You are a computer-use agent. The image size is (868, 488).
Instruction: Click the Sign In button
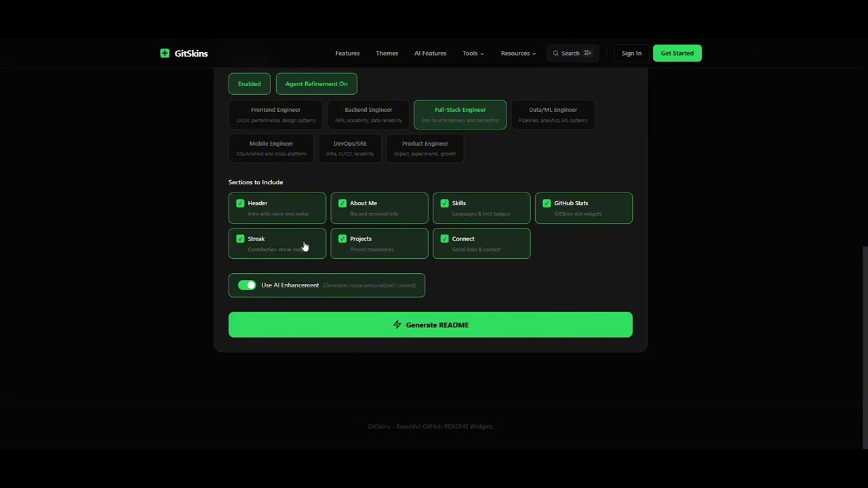coord(631,53)
